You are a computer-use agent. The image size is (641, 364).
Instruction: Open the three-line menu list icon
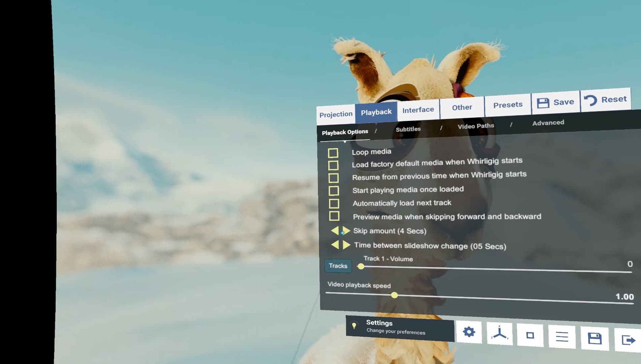tap(562, 337)
